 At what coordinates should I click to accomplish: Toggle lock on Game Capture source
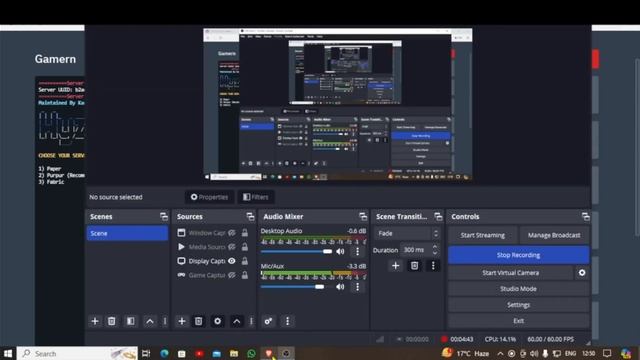[244, 275]
